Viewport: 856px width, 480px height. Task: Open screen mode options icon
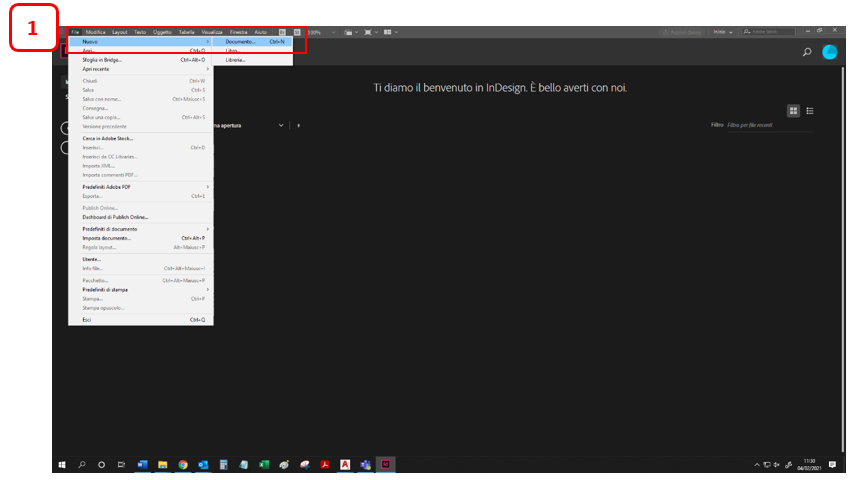pyautogui.click(x=370, y=32)
